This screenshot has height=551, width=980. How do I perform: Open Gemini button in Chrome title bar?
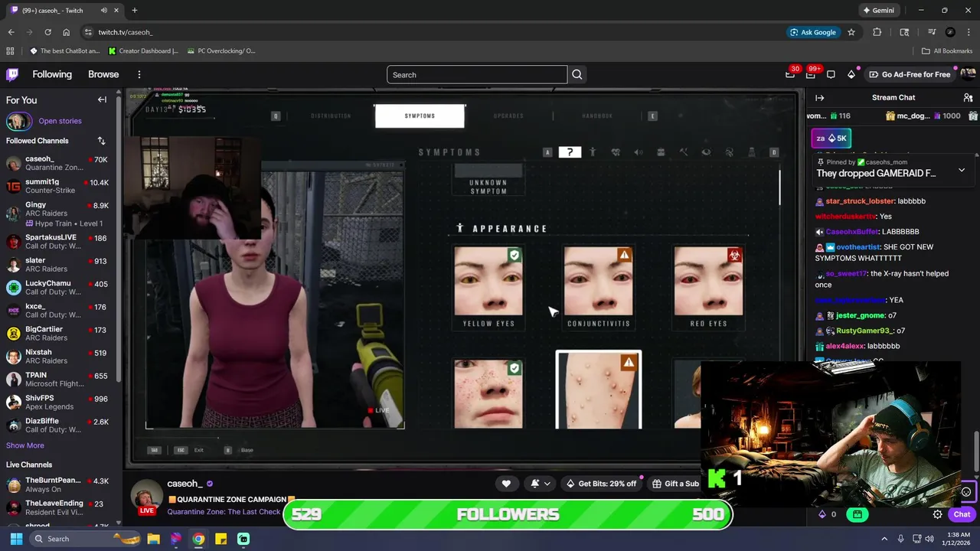[878, 10]
